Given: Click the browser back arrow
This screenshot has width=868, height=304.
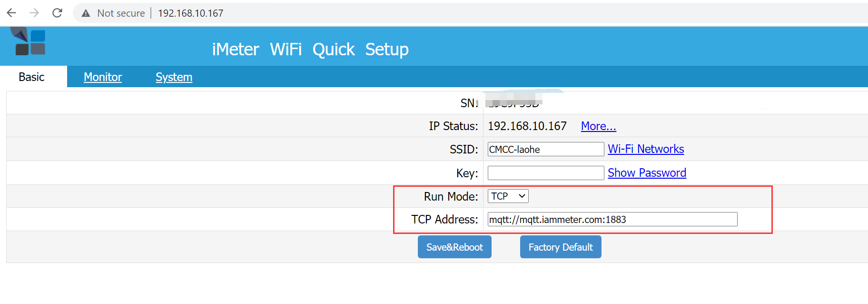Looking at the screenshot, I should pos(11,13).
